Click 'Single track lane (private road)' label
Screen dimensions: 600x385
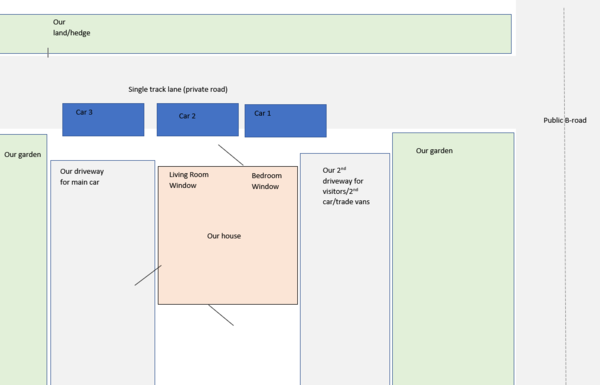tap(178, 90)
